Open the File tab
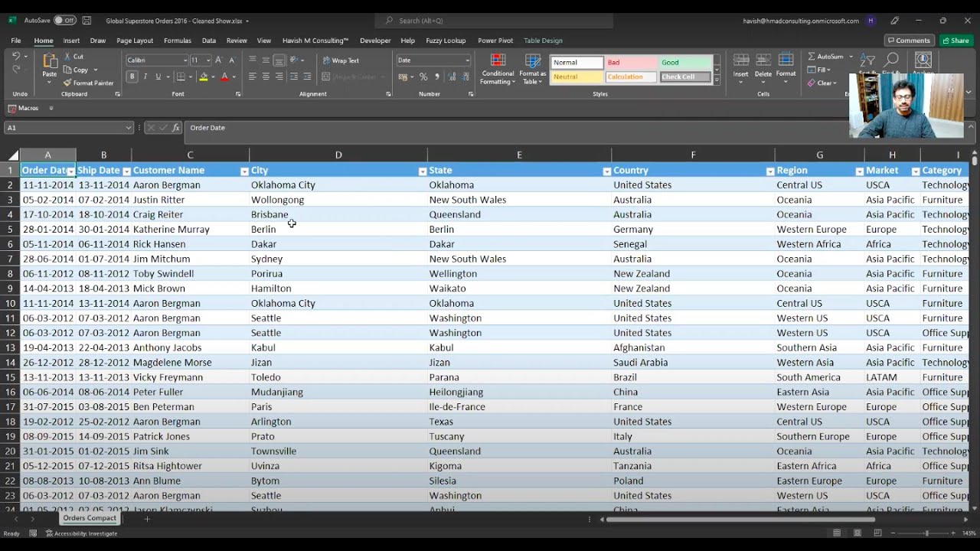 (16, 41)
